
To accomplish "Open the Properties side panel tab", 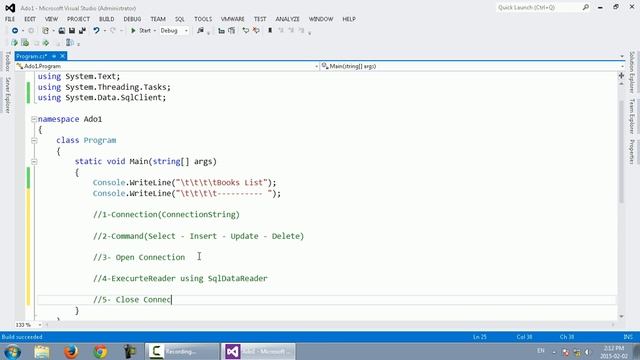I will [x=632, y=152].
